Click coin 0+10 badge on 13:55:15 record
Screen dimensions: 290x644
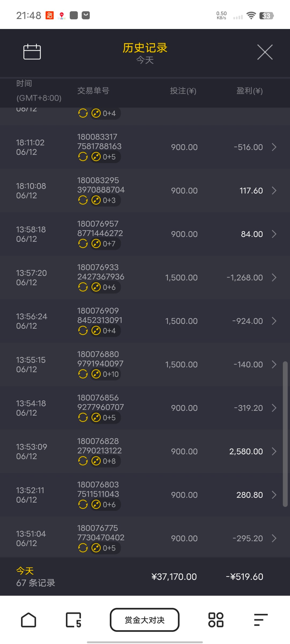click(x=105, y=374)
